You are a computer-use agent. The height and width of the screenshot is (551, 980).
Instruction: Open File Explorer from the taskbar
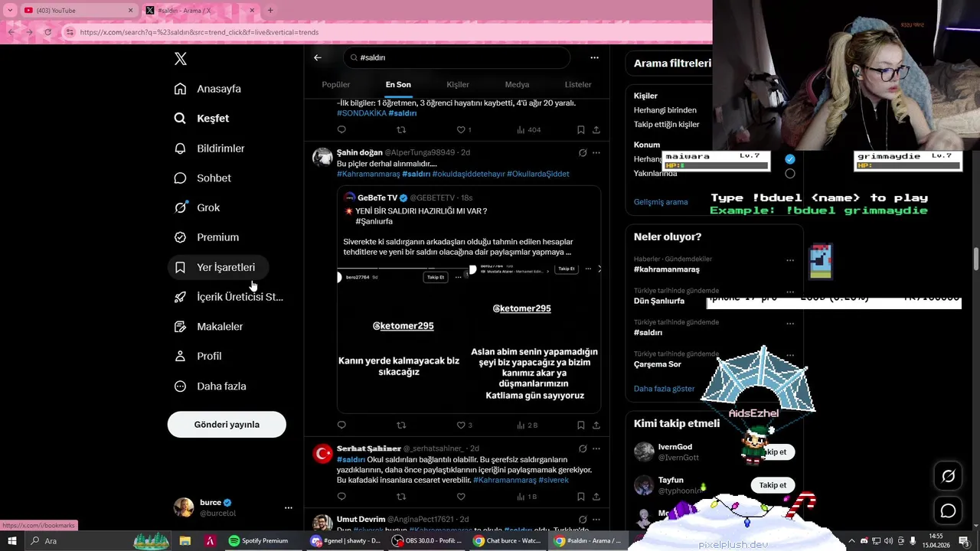[x=185, y=541]
